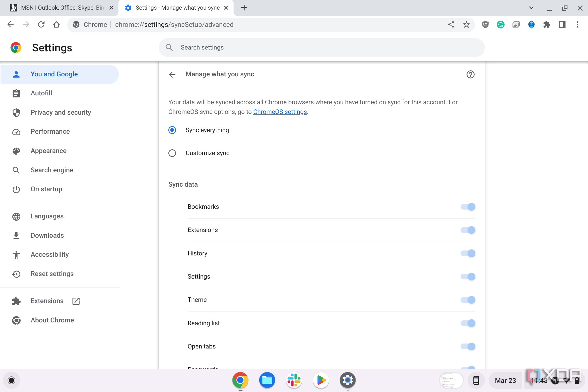Open the Slack icon in taskbar

(x=294, y=380)
